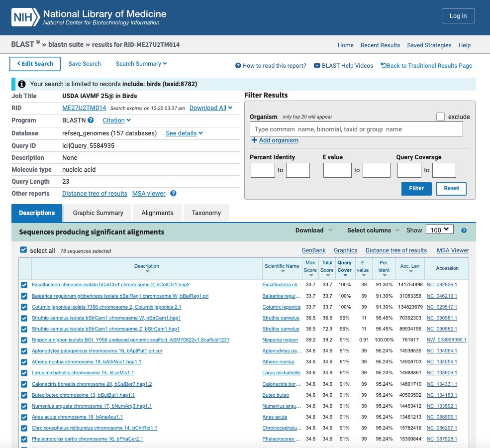Click Percent Identity minimum field
This screenshot has height=448, width=490.
pyautogui.click(x=263, y=170)
